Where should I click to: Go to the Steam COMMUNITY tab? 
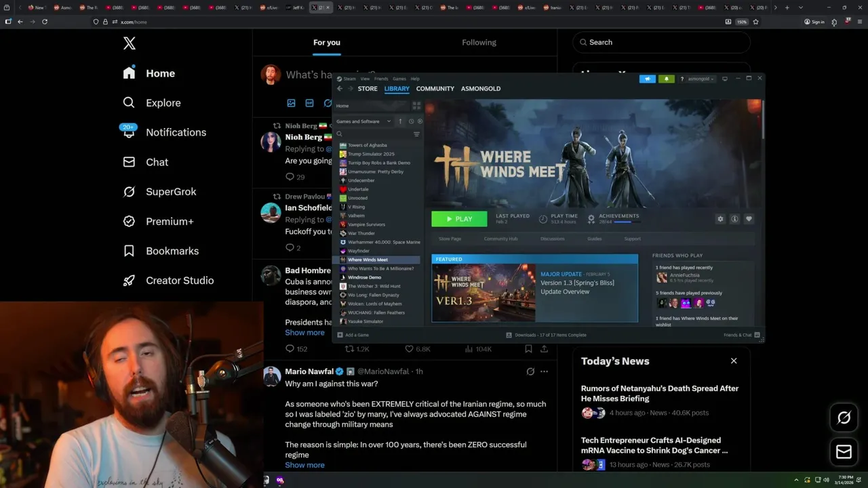[435, 89]
